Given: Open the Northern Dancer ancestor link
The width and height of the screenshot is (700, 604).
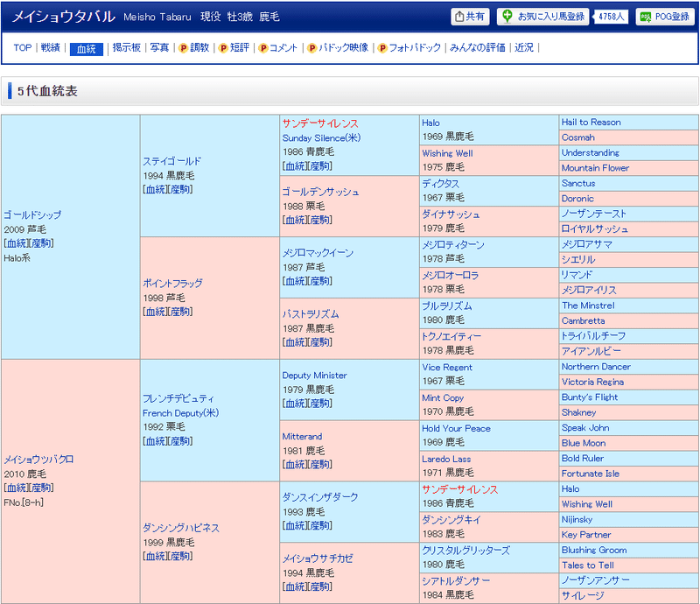Looking at the screenshot, I should pyautogui.click(x=596, y=367).
